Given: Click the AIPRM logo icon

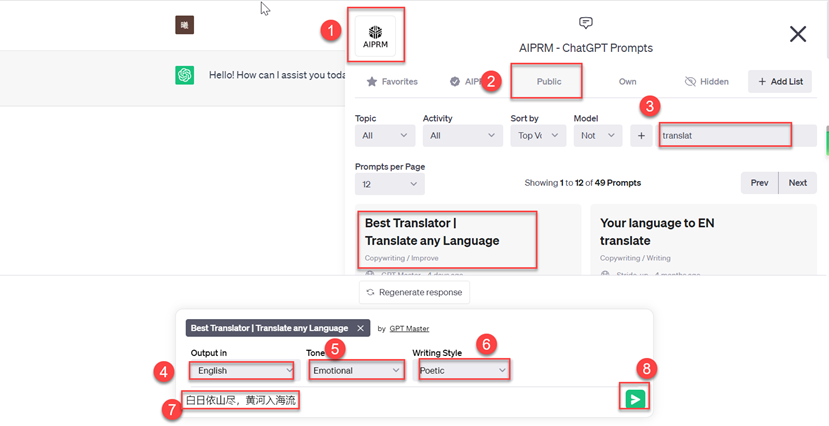Looking at the screenshot, I should [375, 35].
